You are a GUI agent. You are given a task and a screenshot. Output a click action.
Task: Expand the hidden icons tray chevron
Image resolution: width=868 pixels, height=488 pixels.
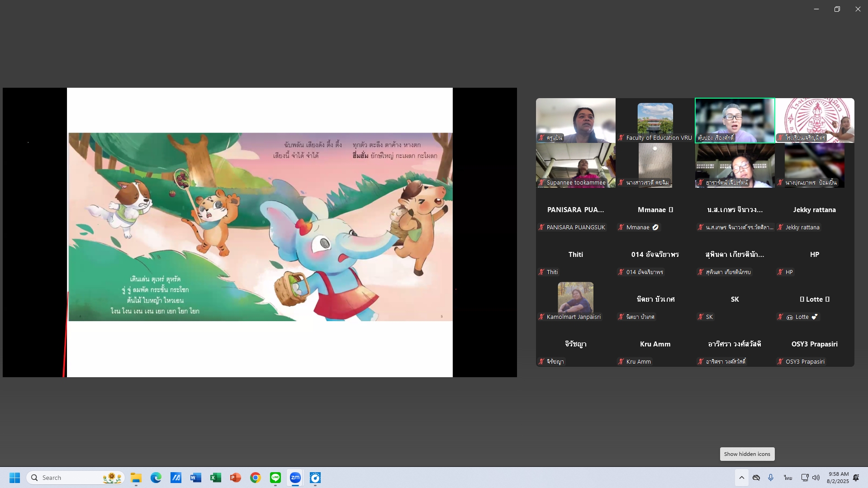click(x=741, y=478)
